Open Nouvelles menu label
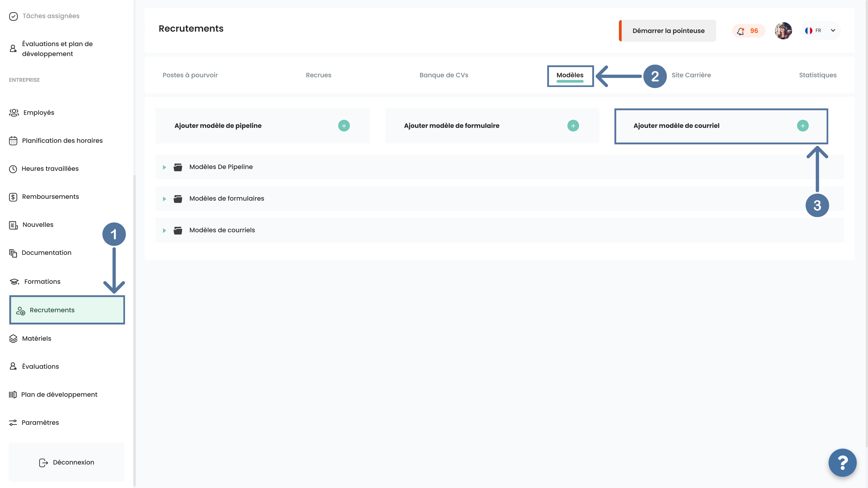The image size is (868, 488). tap(38, 225)
